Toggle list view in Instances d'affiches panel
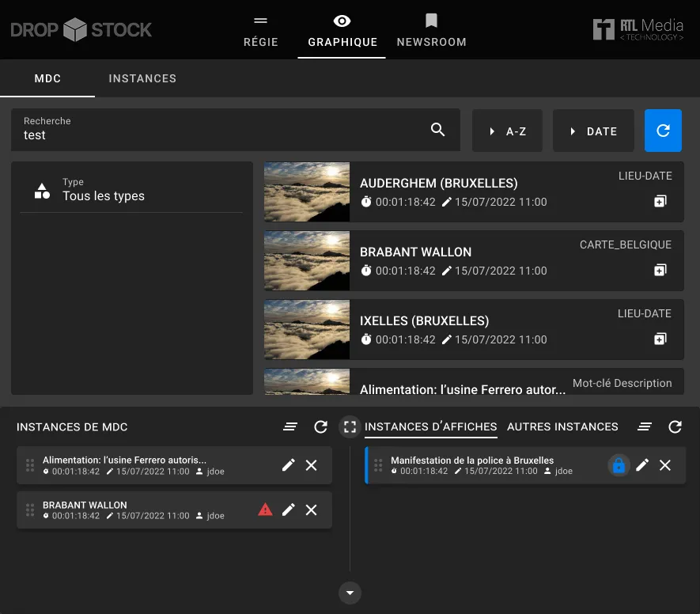Viewport: 700px width, 614px height. (x=645, y=426)
